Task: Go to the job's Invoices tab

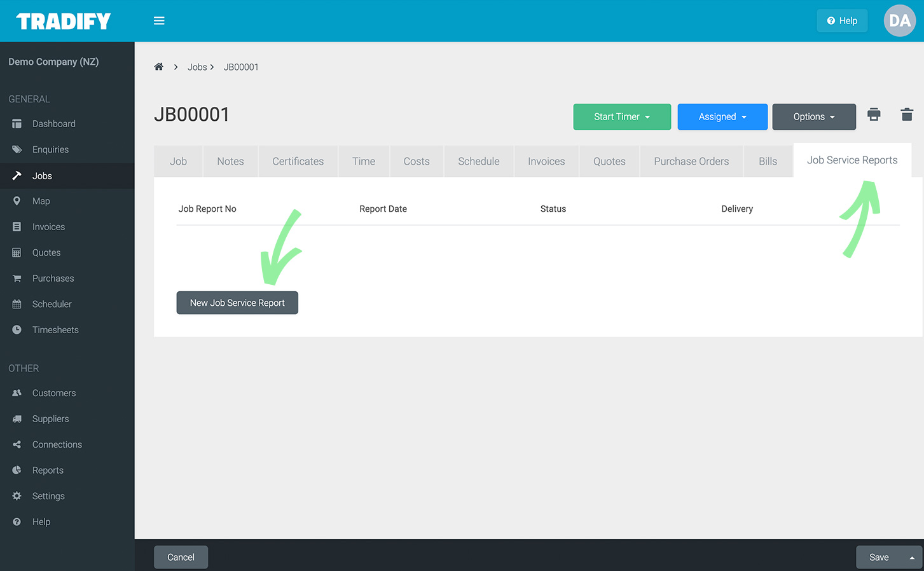Action: coord(546,162)
